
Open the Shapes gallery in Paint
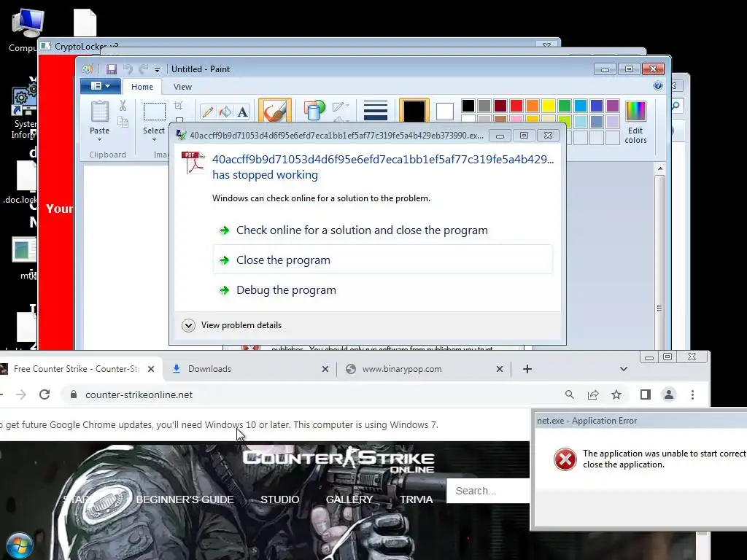pos(314,110)
